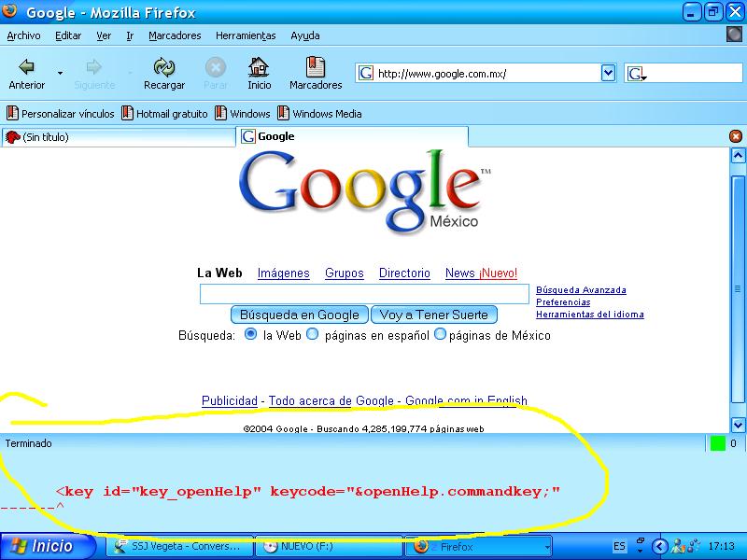Switch to SSJ Vegeta conversation taskbar item

pos(179,546)
